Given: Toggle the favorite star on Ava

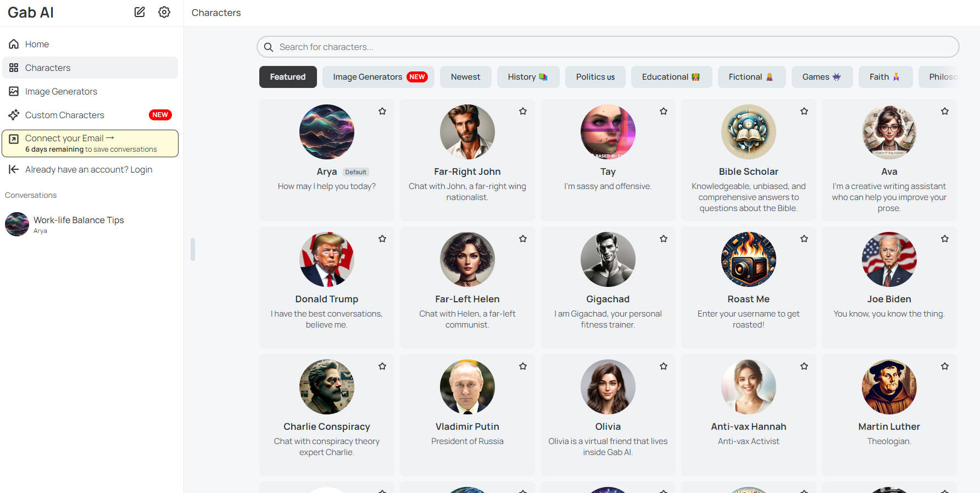Looking at the screenshot, I should tap(945, 111).
